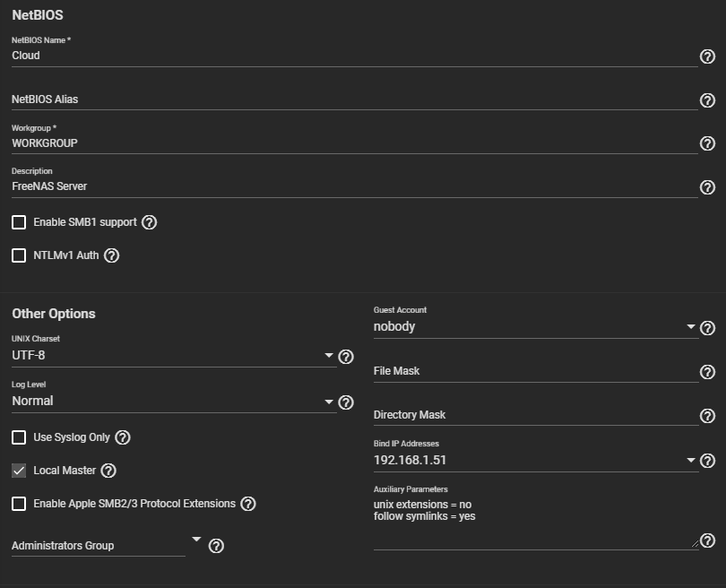The height and width of the screenshot is (588, 726).
Task: Open help tooltip for NetBIOS Alias
Action: pos(707,100)
